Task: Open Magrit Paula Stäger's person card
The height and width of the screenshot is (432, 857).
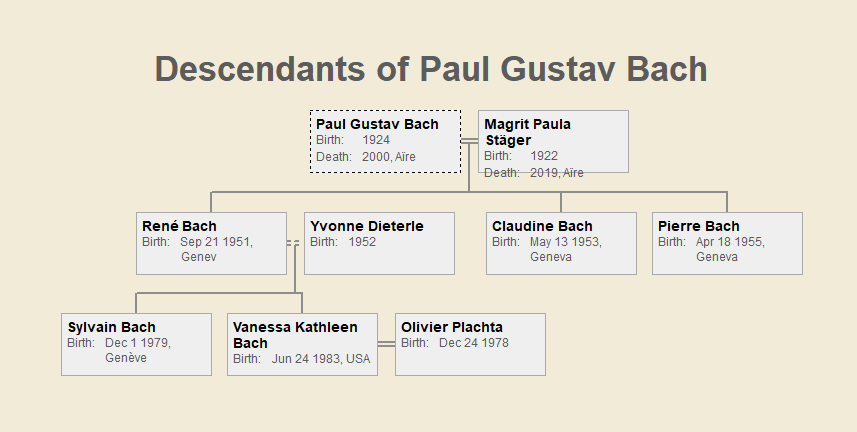Action: [553, 141]
